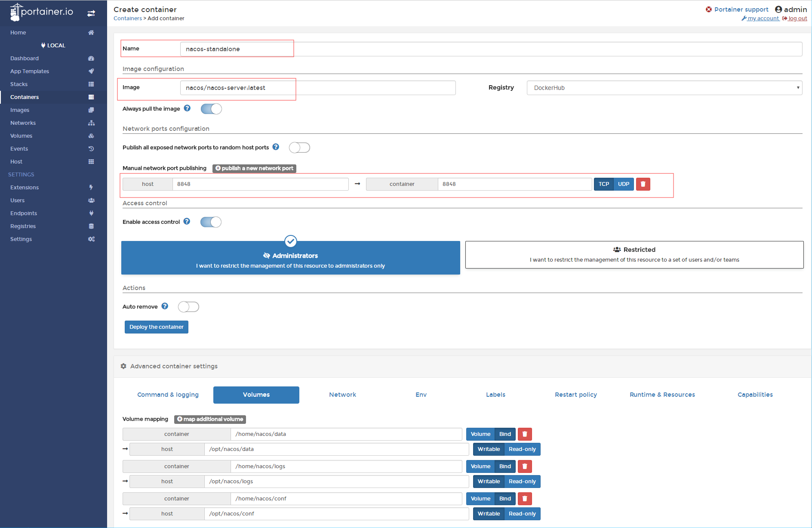Set /opt/nacos/data to Read-only
Viewport: 812px width, 528px height.
pos(522,449)
